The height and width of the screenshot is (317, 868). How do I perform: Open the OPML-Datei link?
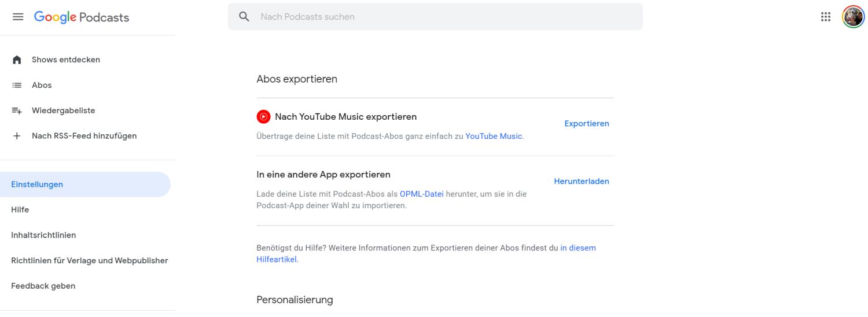(x=421, y=194)
